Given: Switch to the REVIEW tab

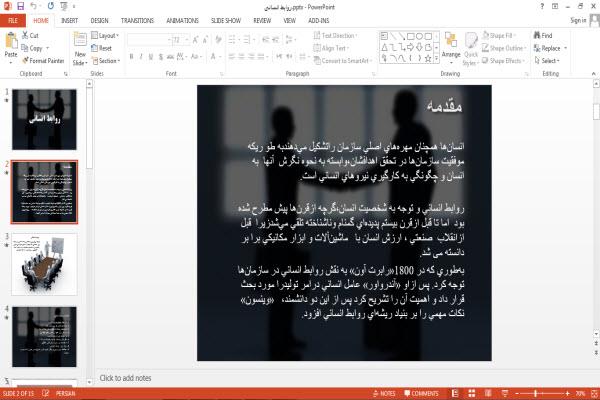Looking at the screenshot, I should tap(262, 21).
